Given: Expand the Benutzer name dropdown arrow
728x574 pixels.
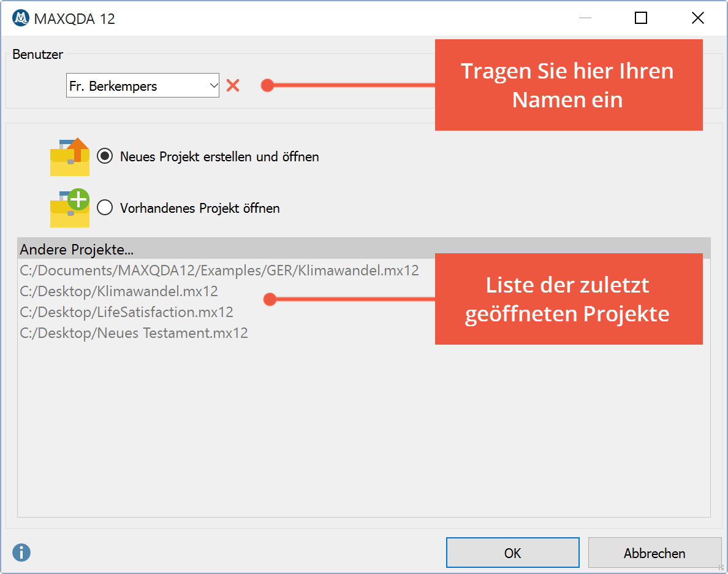Looking at the screenshot, I should click(x=213, y=85).
